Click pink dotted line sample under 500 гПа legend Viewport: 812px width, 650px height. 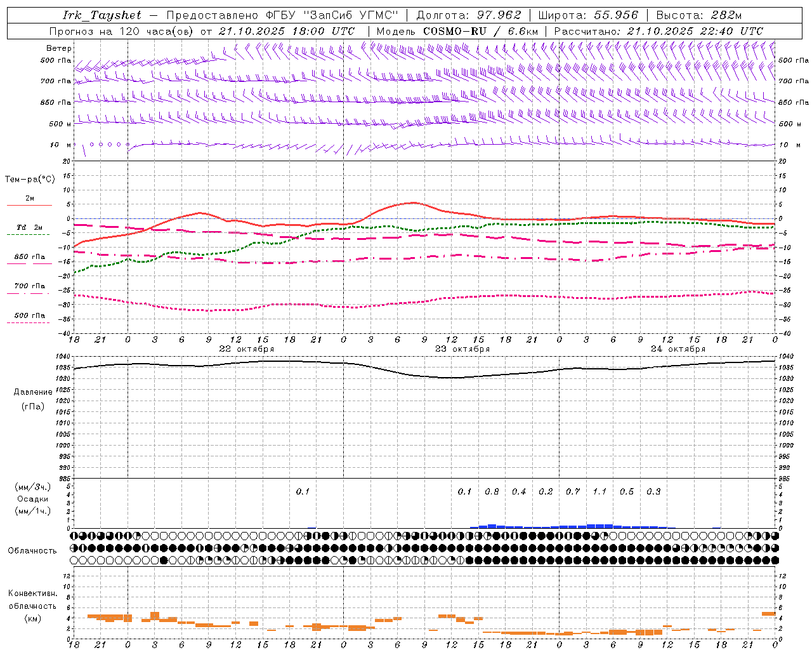[28, 322]
